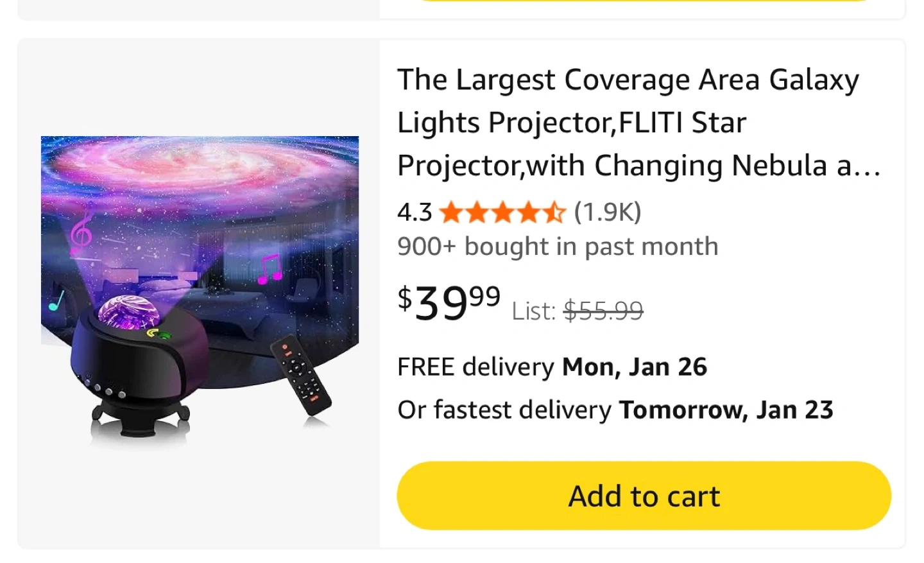Click the magenta music note in the image
This screenshot has height=563, width=924.
click(270, 269)
